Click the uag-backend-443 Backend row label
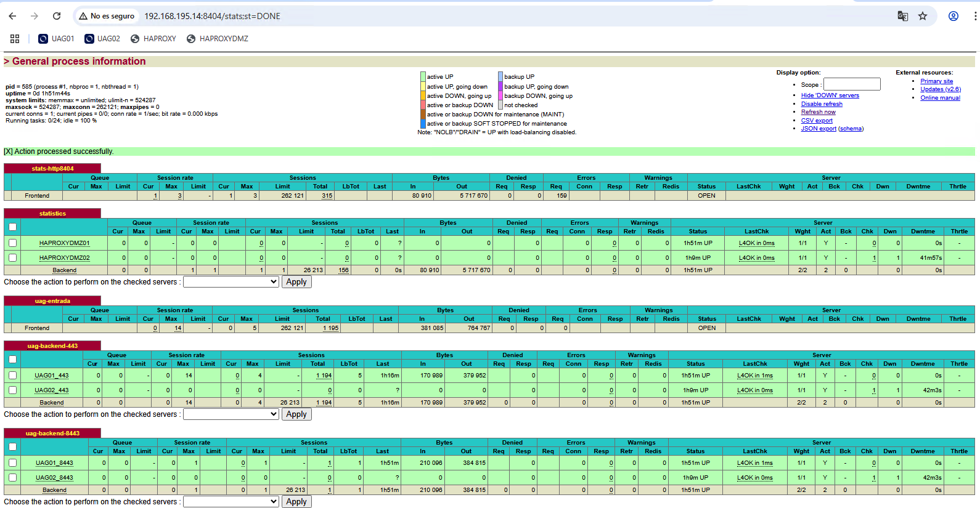 (52, 403)
